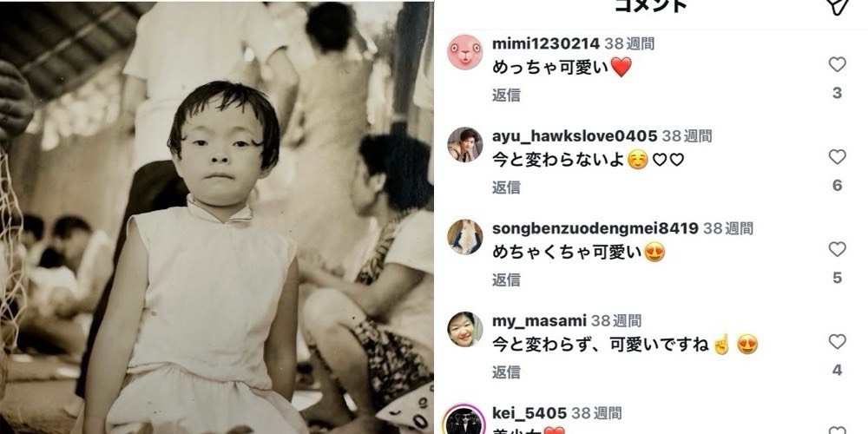Reply to my_masami's comment
The width and height of the screenshot is (868, 434).
click(506, 372)
